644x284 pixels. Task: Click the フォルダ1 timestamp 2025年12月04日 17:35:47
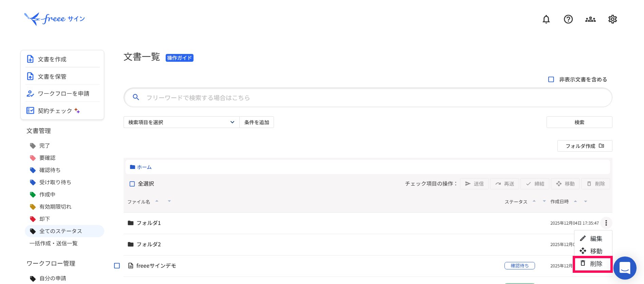574,223
